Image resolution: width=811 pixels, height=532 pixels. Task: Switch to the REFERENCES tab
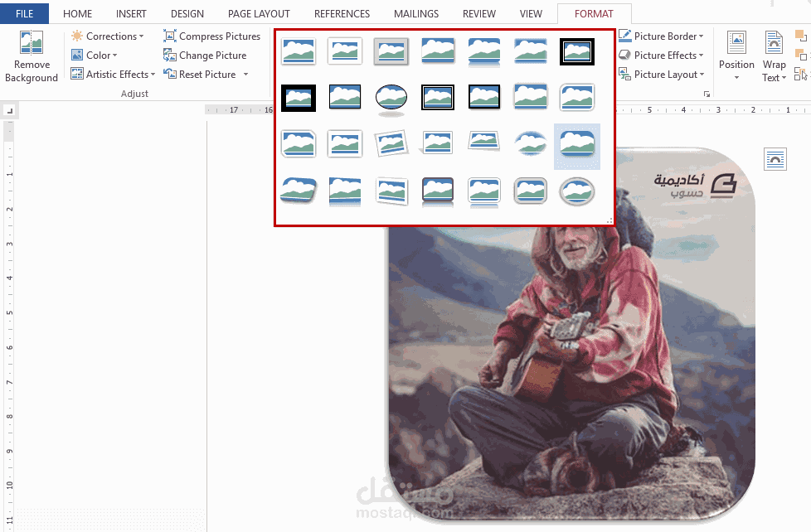(342, 14)
